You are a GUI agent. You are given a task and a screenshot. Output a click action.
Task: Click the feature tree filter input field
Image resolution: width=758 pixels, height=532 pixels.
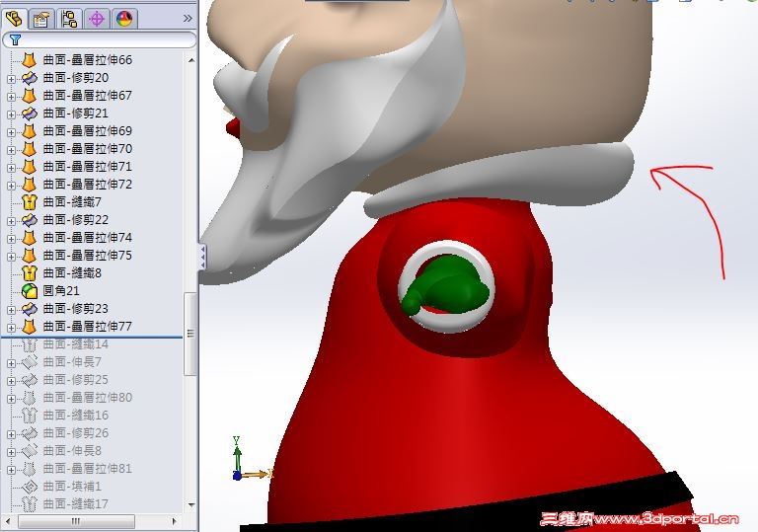pyautogui.click(x=100, y=39)
